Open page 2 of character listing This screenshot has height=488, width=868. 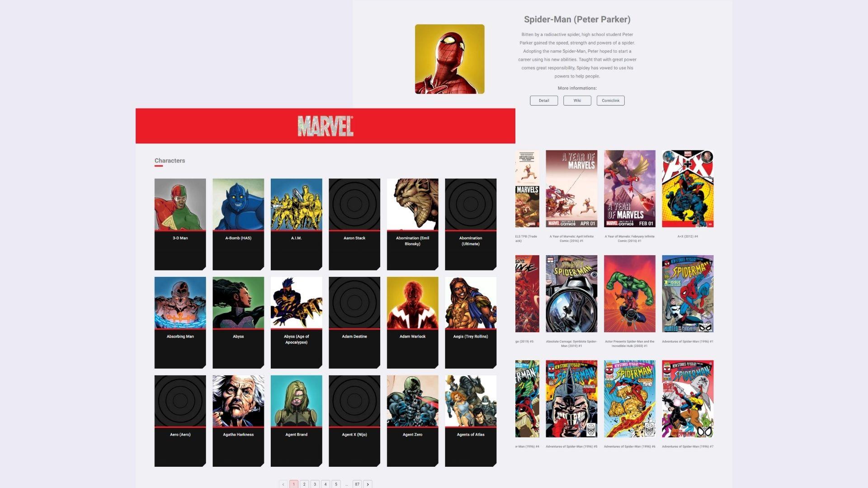[304, 484]
